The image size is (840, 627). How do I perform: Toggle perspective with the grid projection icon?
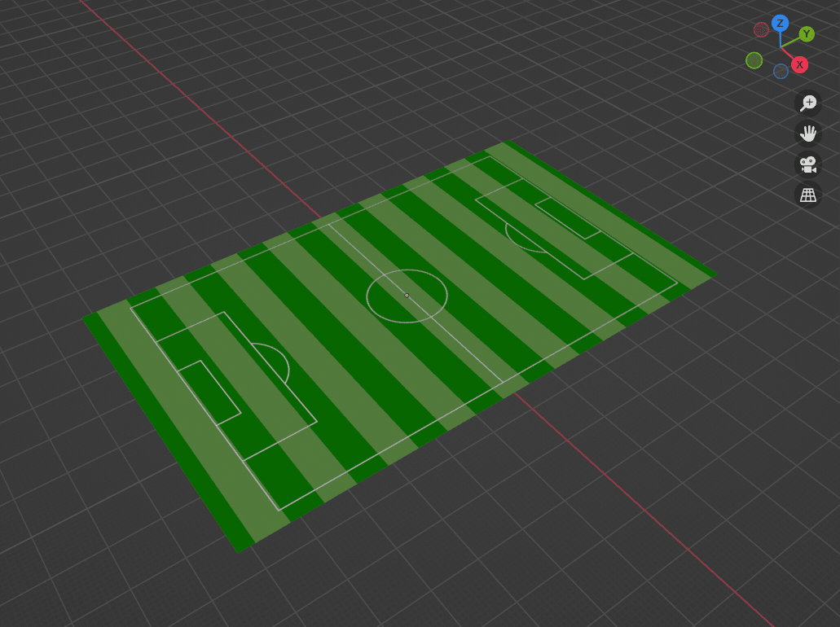[807, 195]
